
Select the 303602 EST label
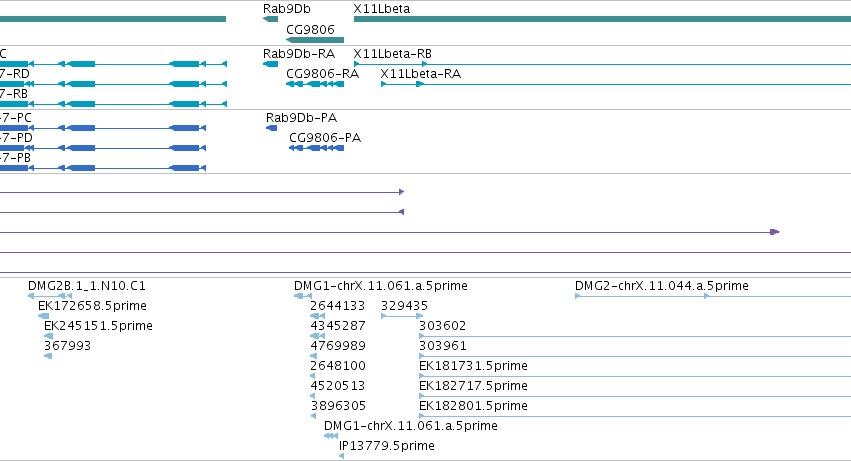point(442,326)
